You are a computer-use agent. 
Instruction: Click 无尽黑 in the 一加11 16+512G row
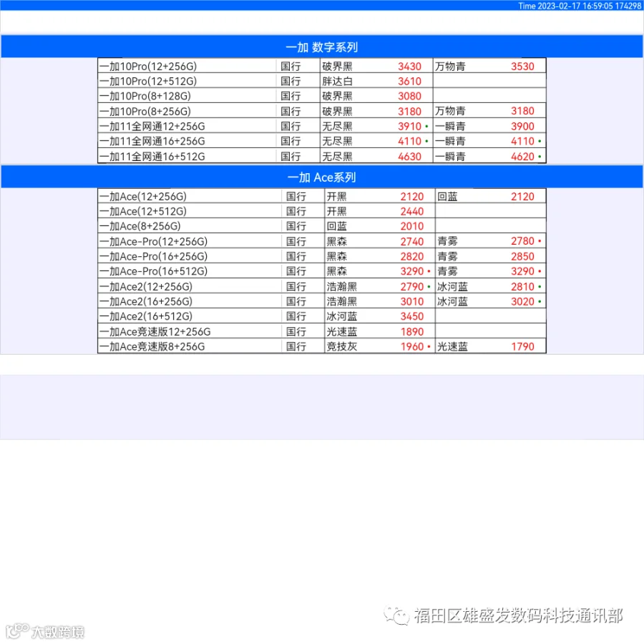pos(337,156)
